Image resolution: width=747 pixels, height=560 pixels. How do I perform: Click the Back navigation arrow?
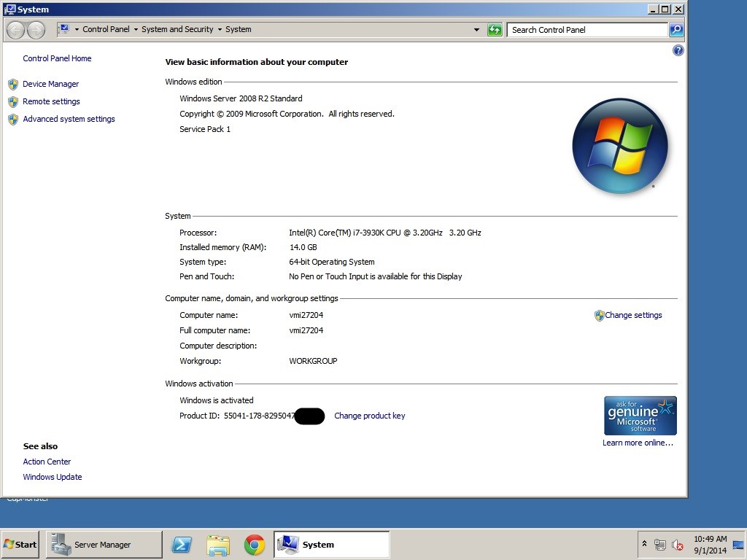(16, 30)
